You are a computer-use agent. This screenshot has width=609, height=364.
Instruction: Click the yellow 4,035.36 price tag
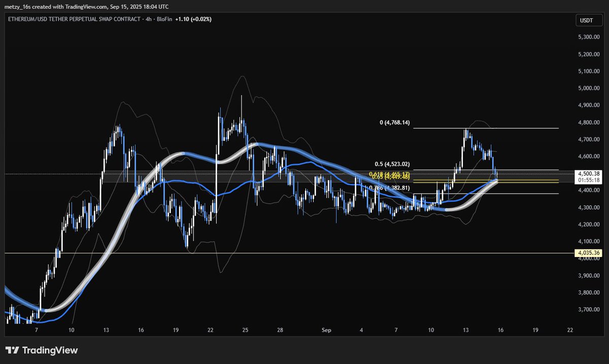coord(589,252)
